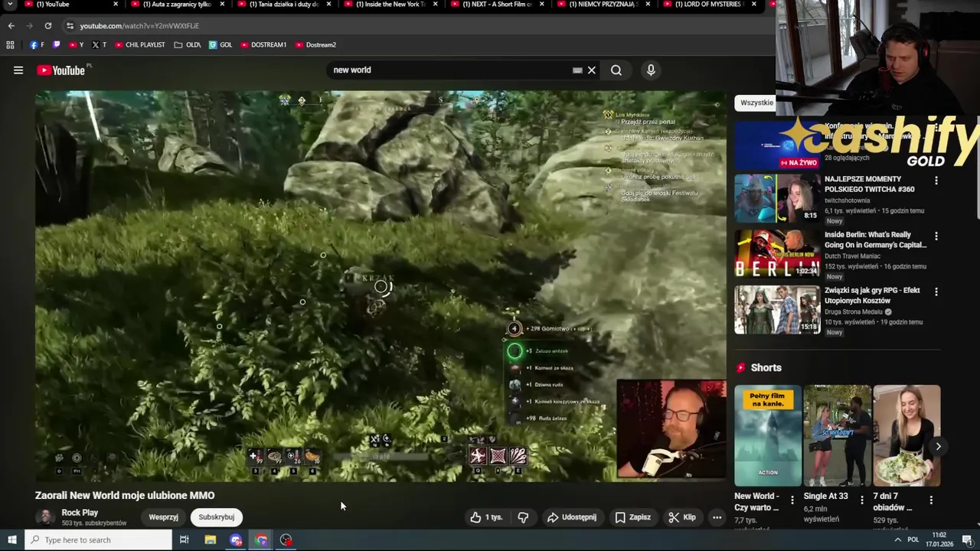The width and height of the screenshot is (980, 551).
Task: Open the DOSTREAM1 bookmark
Action: (263, 45)
